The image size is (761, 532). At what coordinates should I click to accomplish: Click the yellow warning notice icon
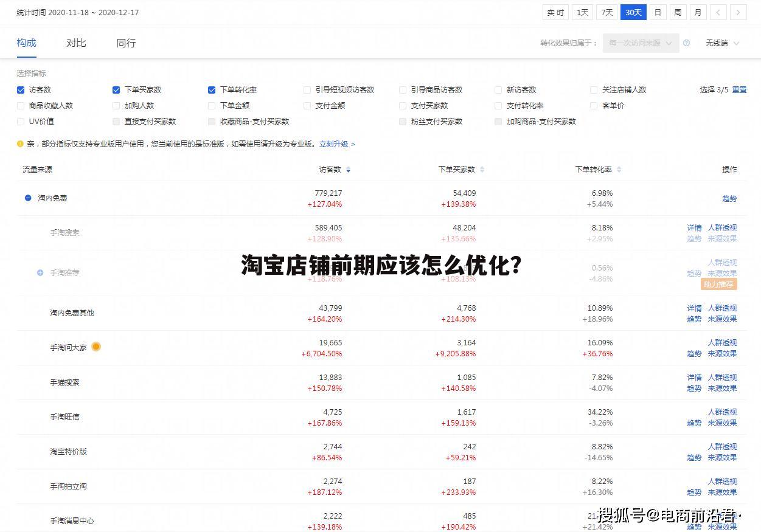point(20,144)
